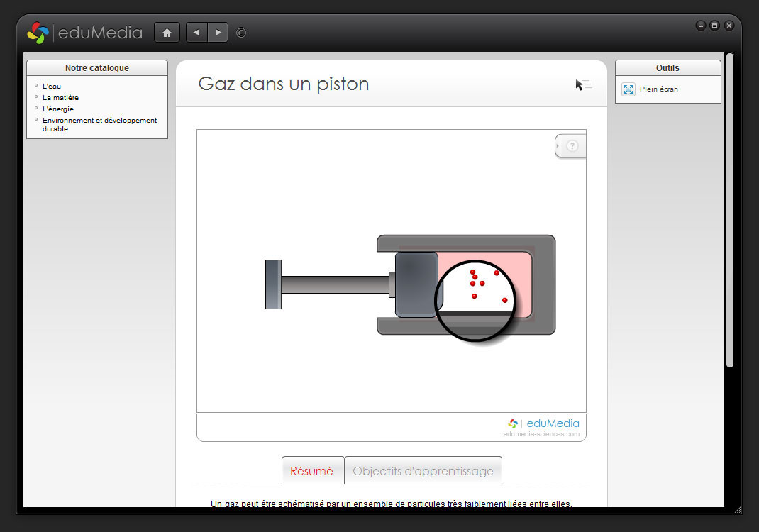
Task: Click the vertical scrollbar on the right
Action: [x=729, y=213]
